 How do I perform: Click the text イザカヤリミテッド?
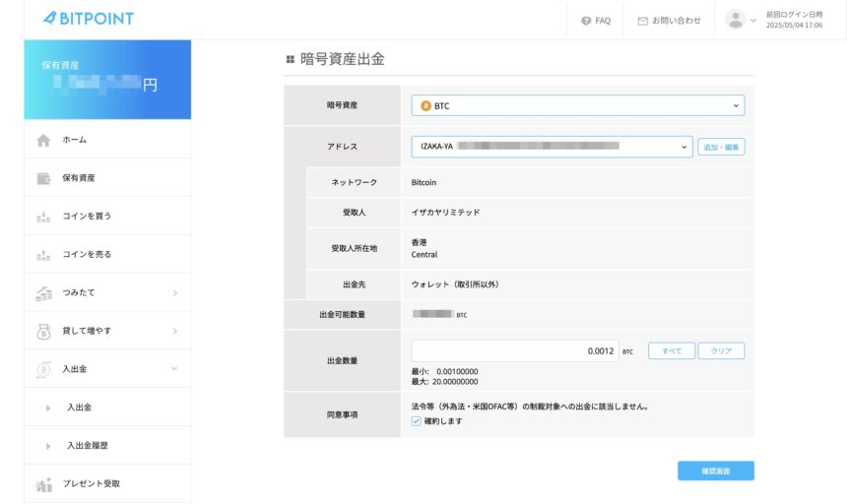[x=445, y=213]
